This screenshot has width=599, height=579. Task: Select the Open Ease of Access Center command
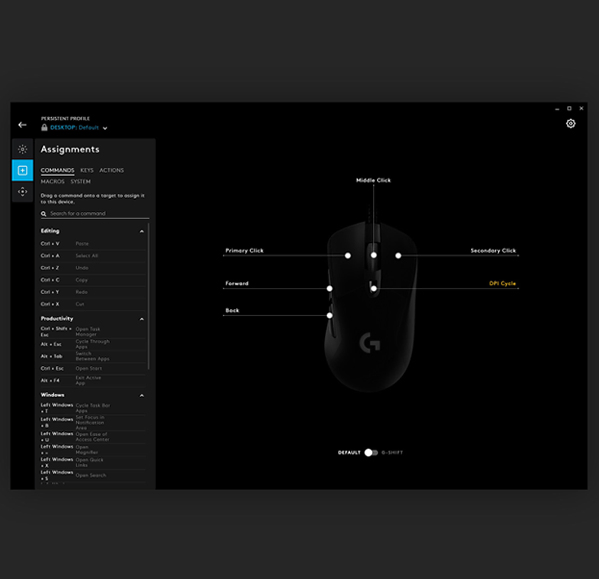pos(93,437)
